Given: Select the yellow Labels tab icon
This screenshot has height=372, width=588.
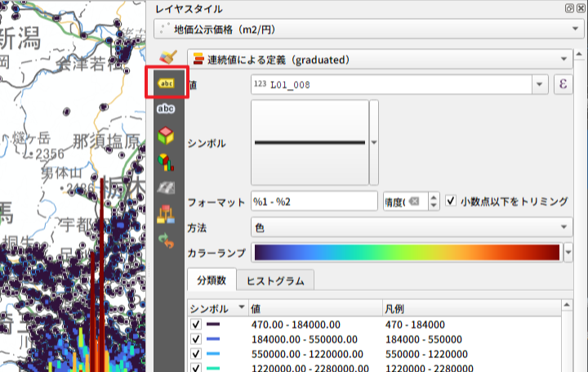Looking at the screenshot, I should coord(167,83).
